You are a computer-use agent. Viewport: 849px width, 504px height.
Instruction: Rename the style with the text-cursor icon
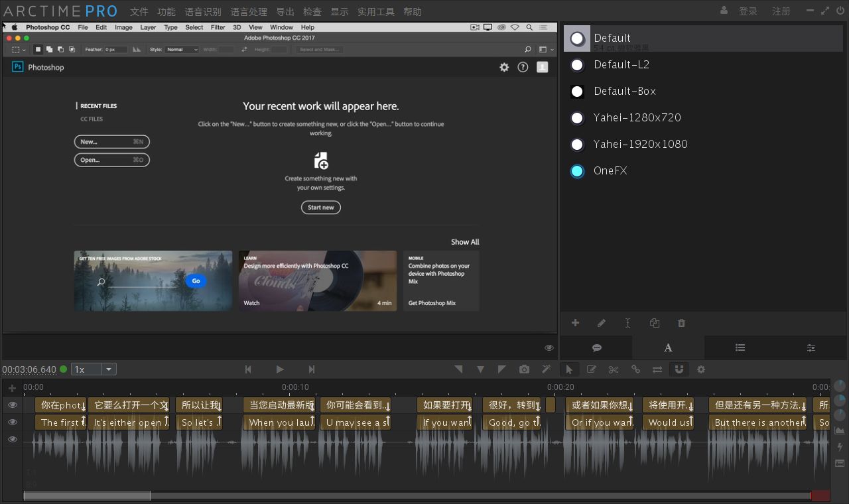click(x=627, y=323)
